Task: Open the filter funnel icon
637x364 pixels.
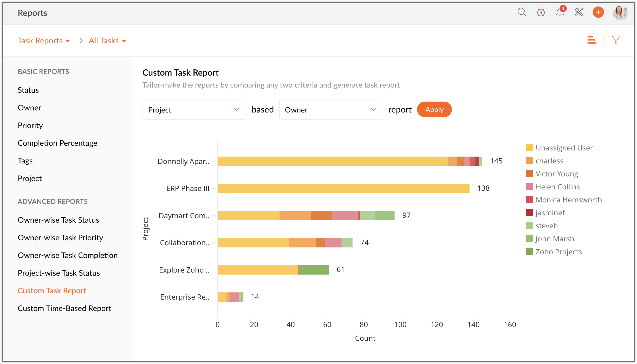Action: pos(616,40)
